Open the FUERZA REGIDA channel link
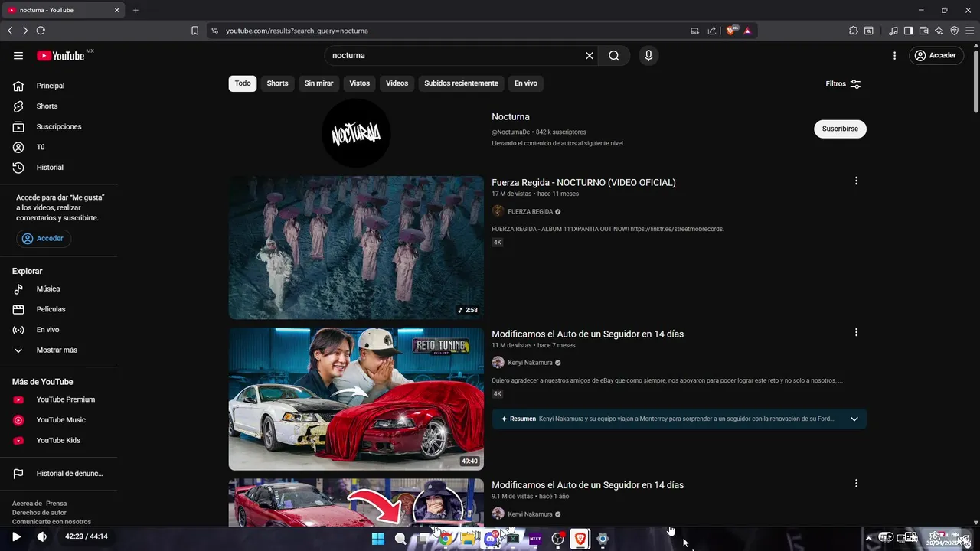Viewport: 980px width, 551px height. (x=530, y=212)
